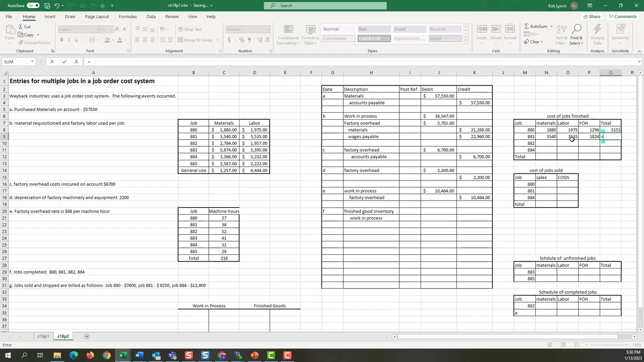Image resolution: width=644 pixels, height=362 pixels.
Task: Open the Comments pane button
Action: [622, 17]
